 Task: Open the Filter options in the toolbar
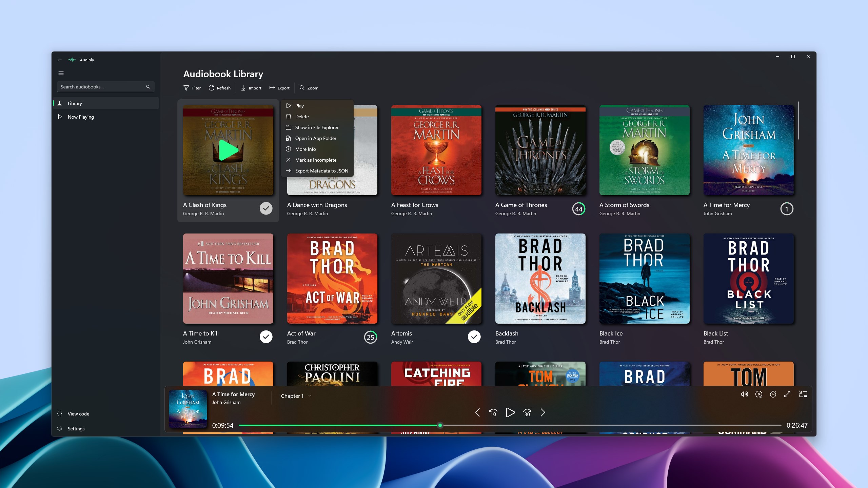click(x=192, y=88)
